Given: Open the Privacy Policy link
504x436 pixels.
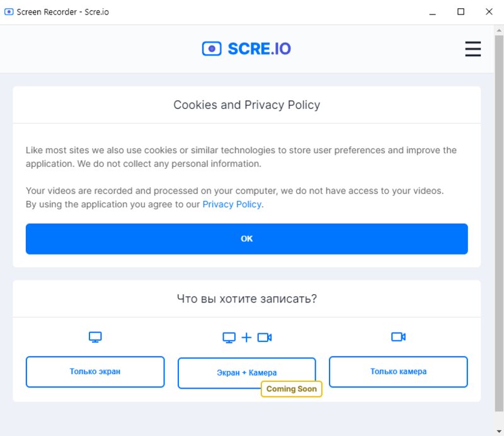Looking at the screenshot, I should tap(231, 204).
